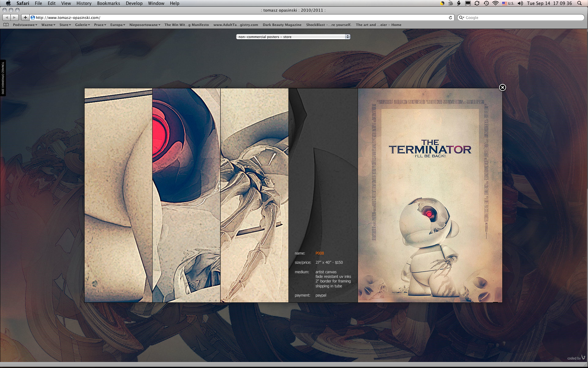Click the P008 poster name link
Viewport: 588px width, 368px height.
[x=319, y=253]
